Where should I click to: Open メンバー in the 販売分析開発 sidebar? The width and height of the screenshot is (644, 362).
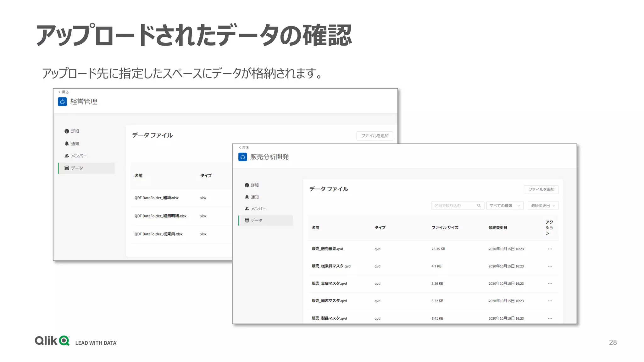click(255, 209)
